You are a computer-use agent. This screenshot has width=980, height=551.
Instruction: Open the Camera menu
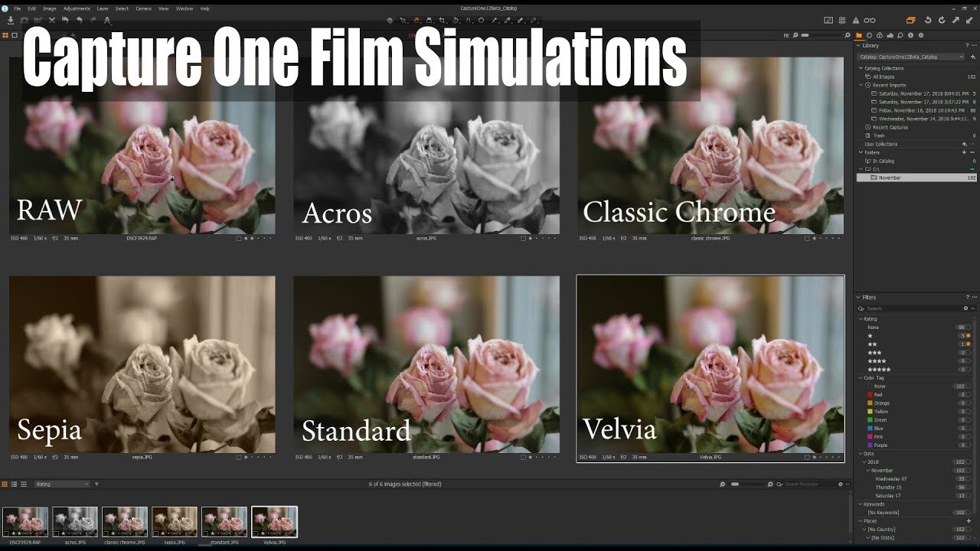pos(143,8)
